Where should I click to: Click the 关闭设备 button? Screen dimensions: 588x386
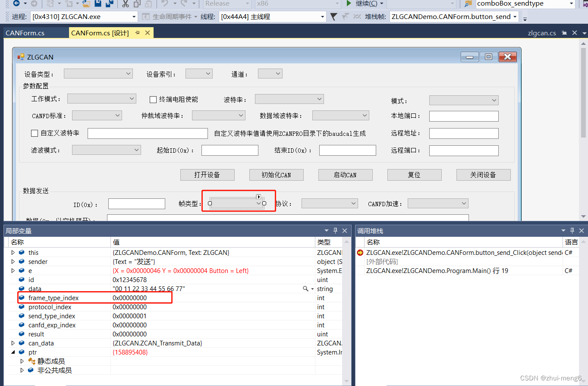click(484, 175)
